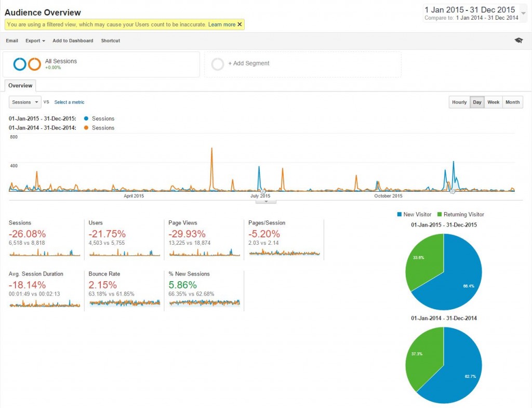Open the graduation cap education icon

click(x=518, y=41)
